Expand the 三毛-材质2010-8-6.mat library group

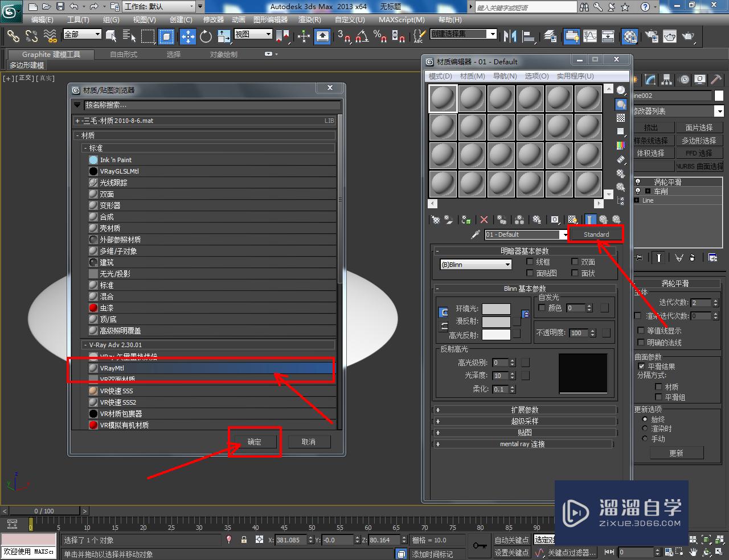tap(204, 121)
